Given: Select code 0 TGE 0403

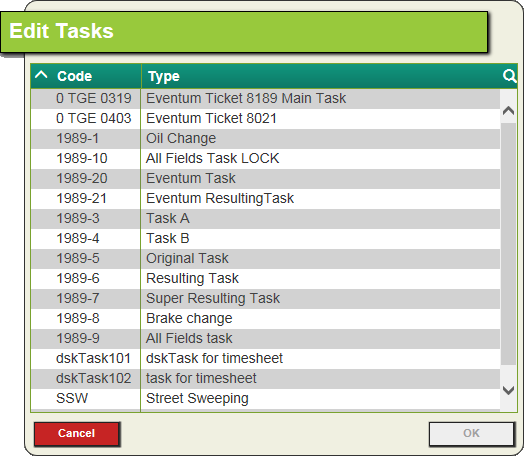Looking at the screenshot, I should click(x=94, y=118).
